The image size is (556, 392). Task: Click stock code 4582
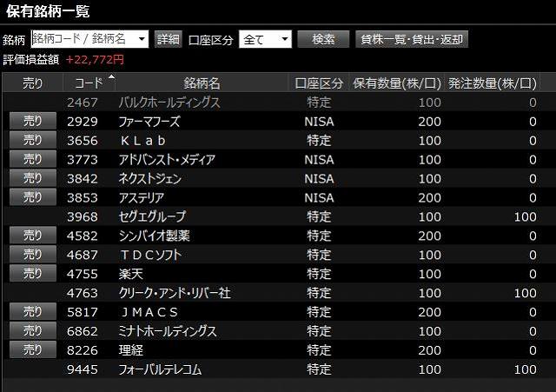(x=83, y=236)
